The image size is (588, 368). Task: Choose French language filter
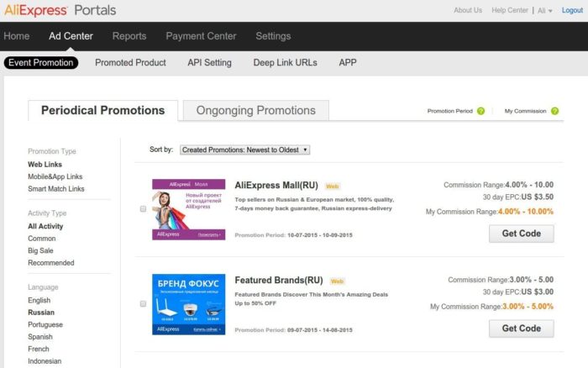(x=39, y=349)
